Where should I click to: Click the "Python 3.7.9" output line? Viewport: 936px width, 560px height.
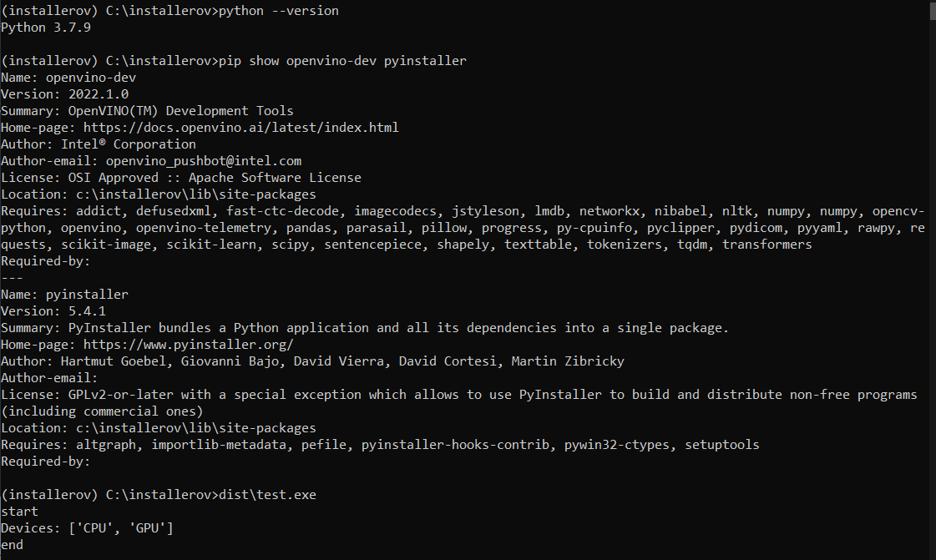pyautogui.click(x=45, y=28)
